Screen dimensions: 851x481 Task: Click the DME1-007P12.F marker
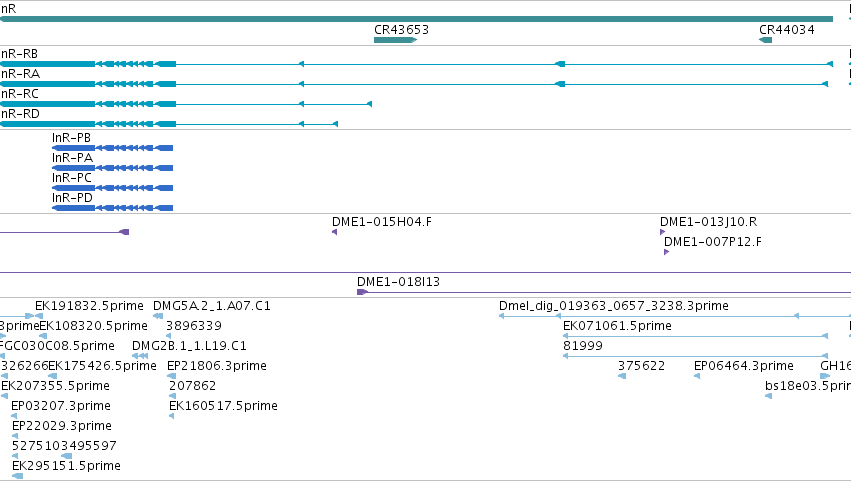[x=666, y=252]
